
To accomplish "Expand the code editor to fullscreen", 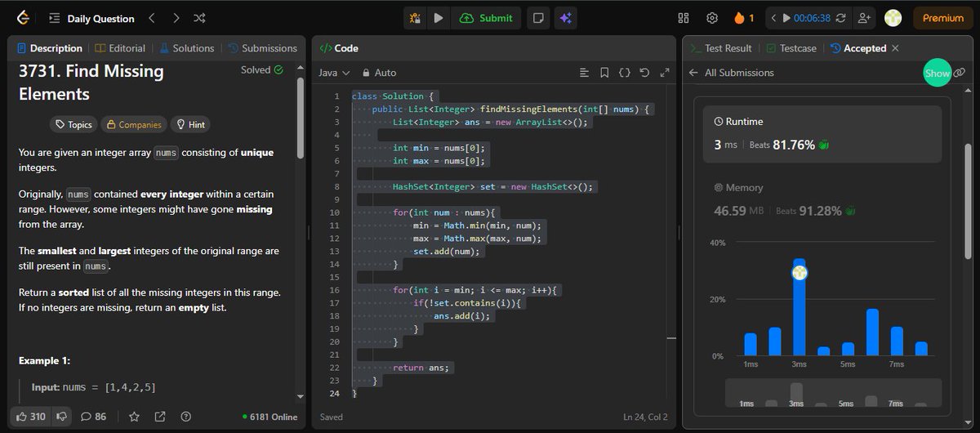I will (x=664, y=73).
